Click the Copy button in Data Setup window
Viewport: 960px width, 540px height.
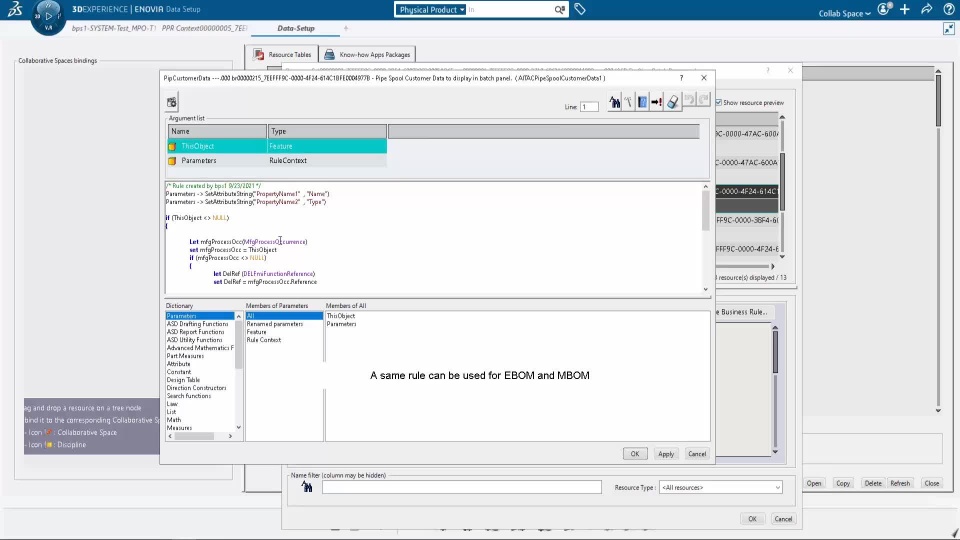click(x=843, y=483)
